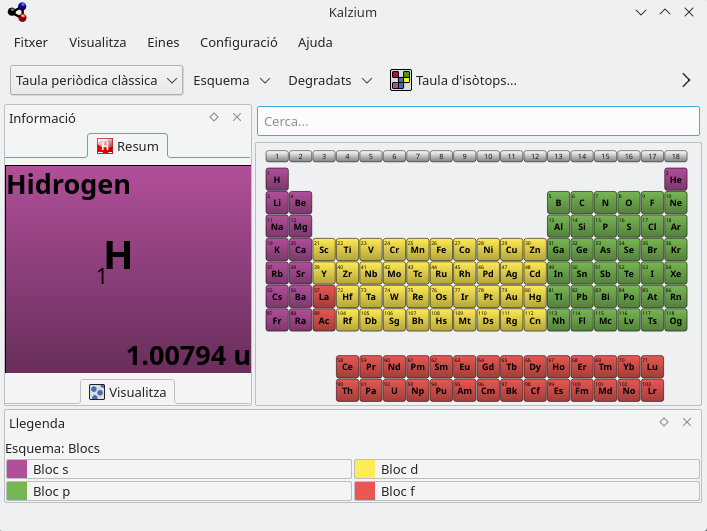Click group 8 column header
The height and width of the screenshot is (531, 707).
[441, 156]
